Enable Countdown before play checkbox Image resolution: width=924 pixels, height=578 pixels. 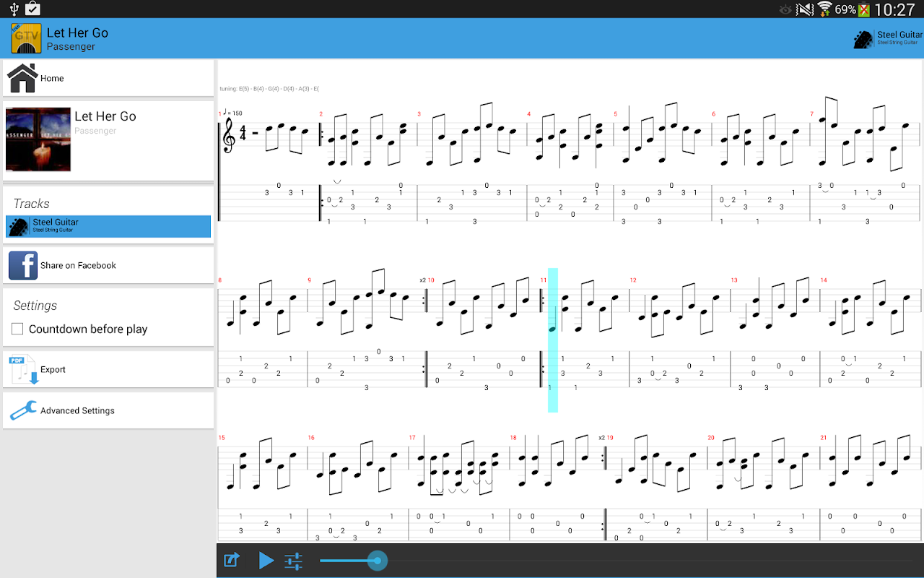click(x=17, y=329)
